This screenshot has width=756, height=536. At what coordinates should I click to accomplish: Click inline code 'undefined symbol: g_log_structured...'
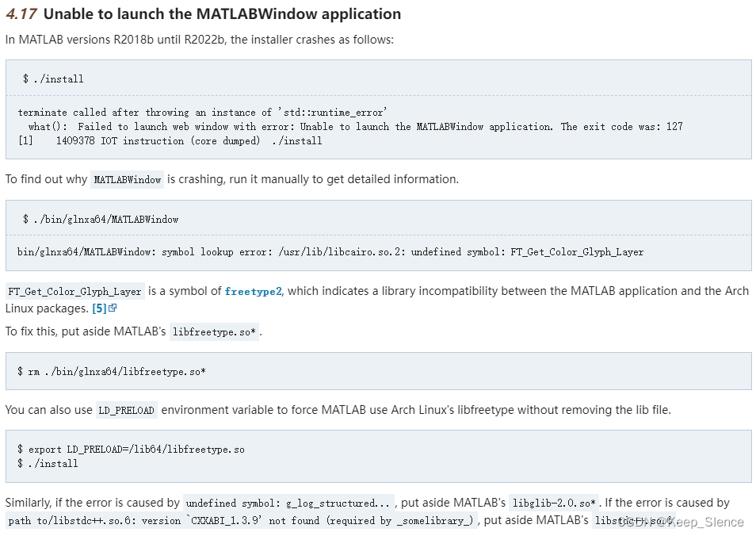288,503
